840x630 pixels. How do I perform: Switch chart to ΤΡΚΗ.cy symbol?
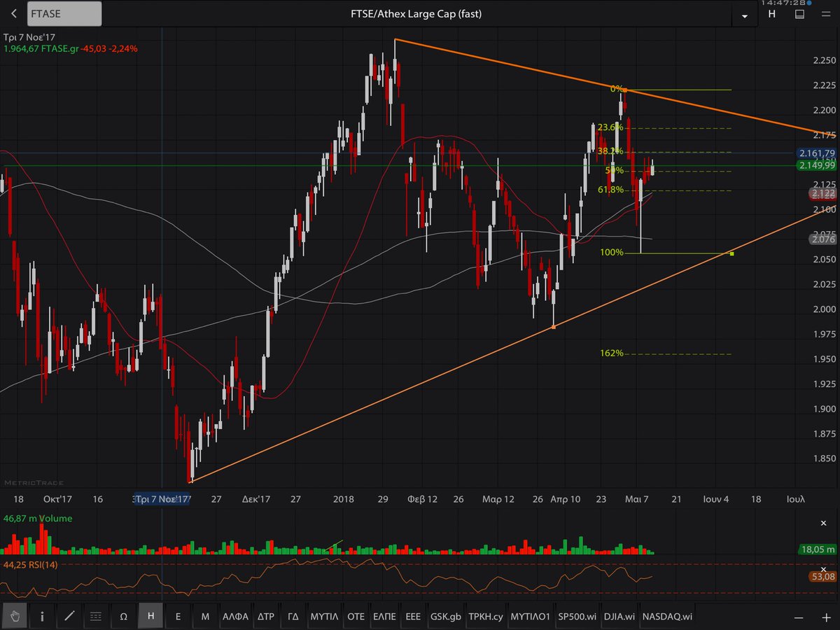click(x=486, y=616)
